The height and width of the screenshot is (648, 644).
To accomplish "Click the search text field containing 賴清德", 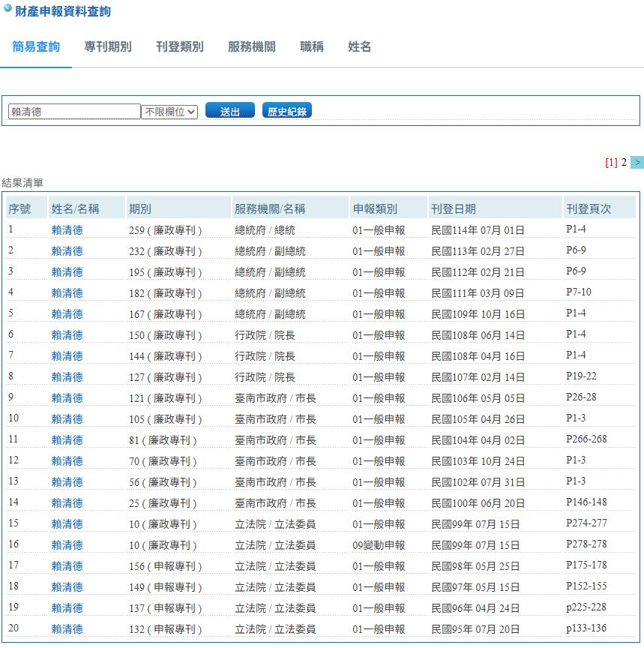I will point(74,112).
